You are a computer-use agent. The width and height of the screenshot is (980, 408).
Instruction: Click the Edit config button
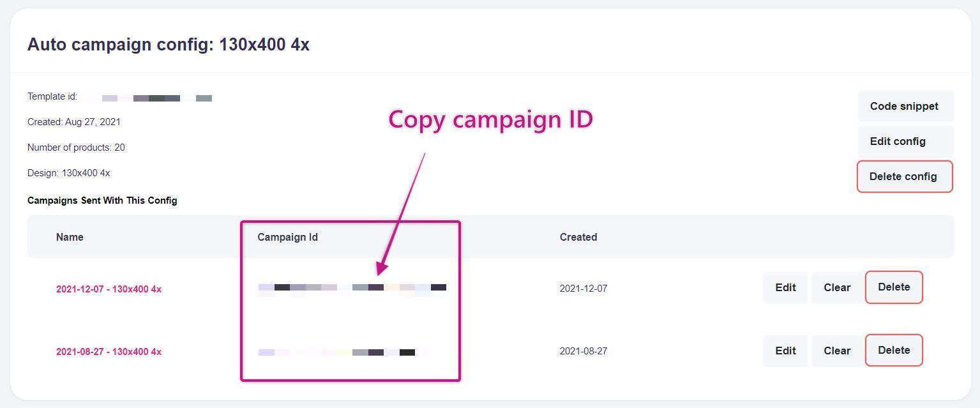pyautogui.click(x=898, y=141)
